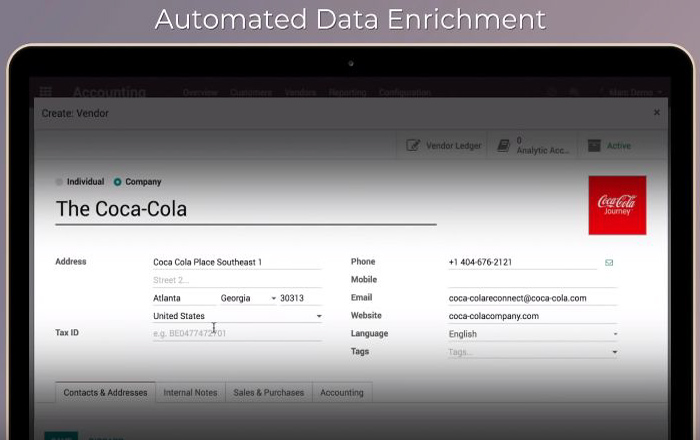Click the Tax ID input field
Image resolution: width=700 pixels, height=440 pixels.
(x=237, y=333)
